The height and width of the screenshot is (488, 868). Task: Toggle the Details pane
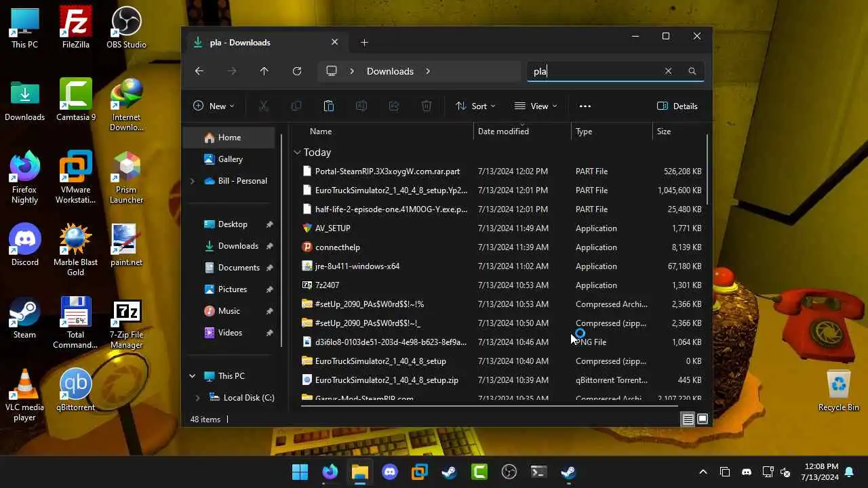(x=677, y=106)
